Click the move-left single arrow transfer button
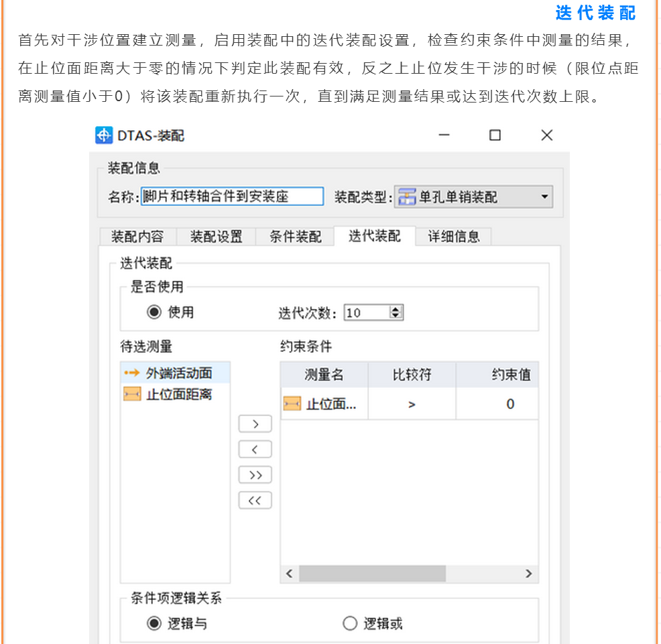Image resolution: width=661 pixels, height=644 pixels. pos(255,449)
